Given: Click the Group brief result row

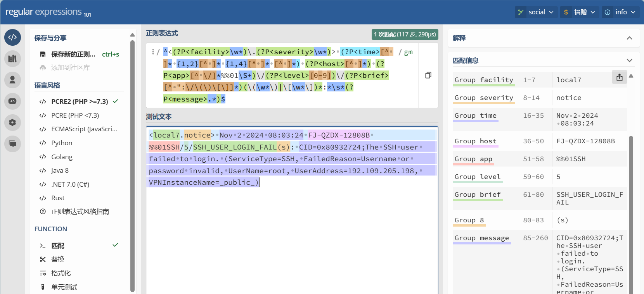Looking at the screenshot, I should (540, 198).
